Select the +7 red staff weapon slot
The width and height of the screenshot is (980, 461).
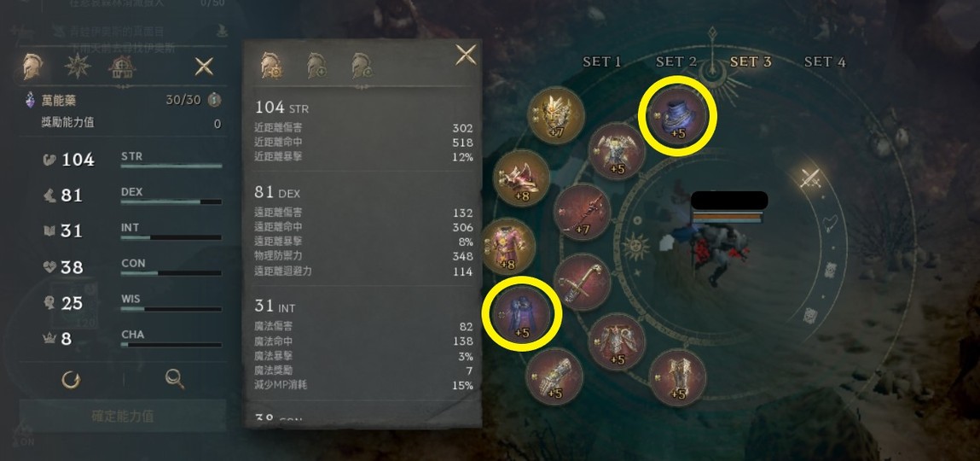click(x=582, y=212)
